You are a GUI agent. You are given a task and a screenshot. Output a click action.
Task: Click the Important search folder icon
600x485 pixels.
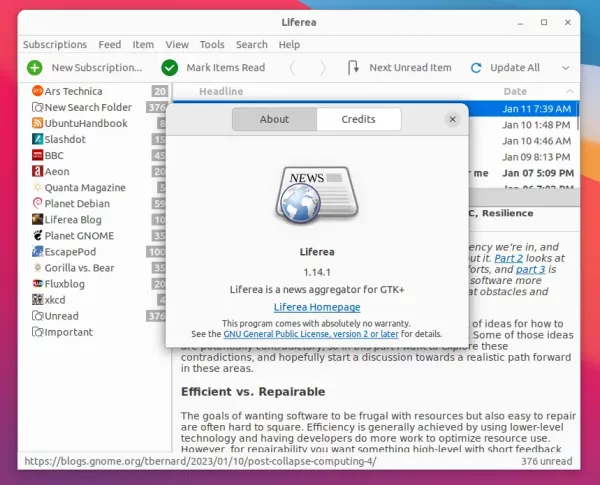pyautogui.click(x=37, y=332)
